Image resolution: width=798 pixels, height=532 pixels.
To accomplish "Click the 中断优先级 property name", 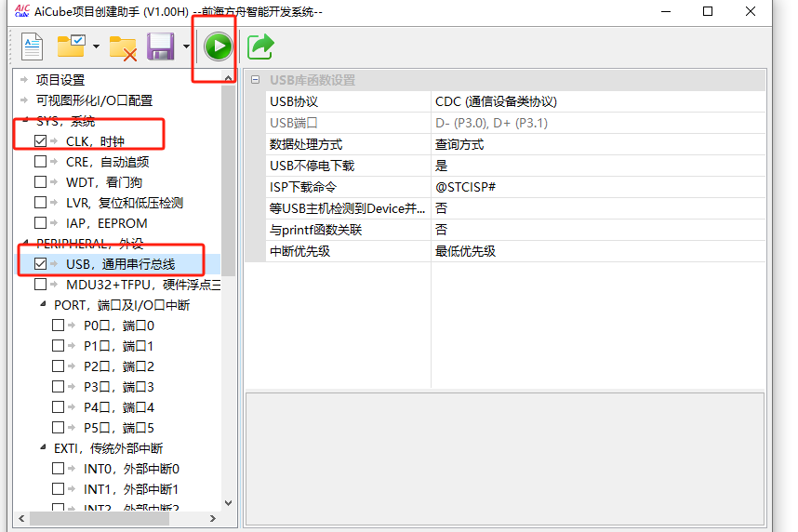I will coord(299,251).
